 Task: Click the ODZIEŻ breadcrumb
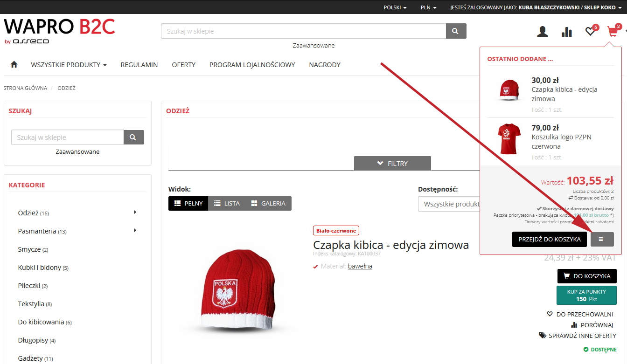(67, 88)
